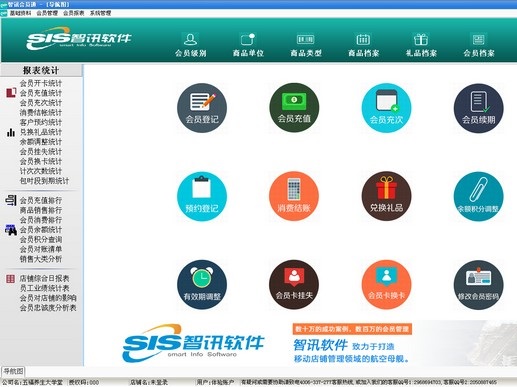517x387 pixels.
Task: Open the 会员管理 menu
Action: pyautogui.click(x=47, y=13)
